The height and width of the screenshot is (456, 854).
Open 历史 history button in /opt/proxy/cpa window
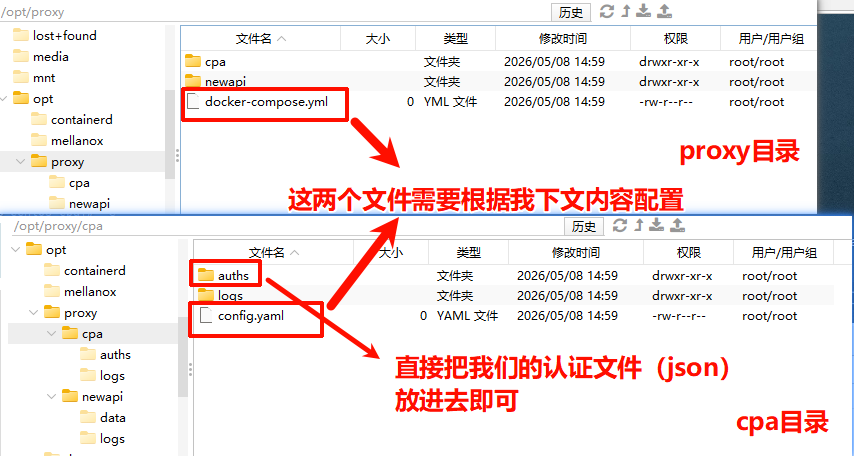tap(584, 226)
